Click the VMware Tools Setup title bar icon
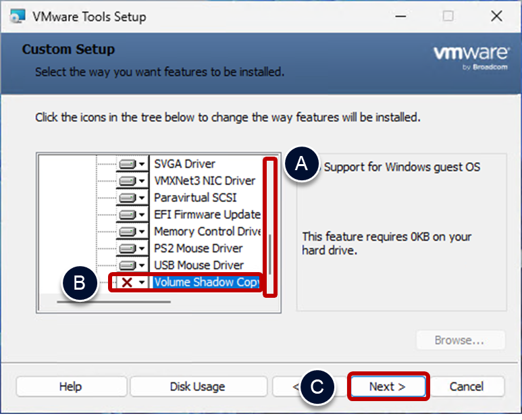 (18, 16)
